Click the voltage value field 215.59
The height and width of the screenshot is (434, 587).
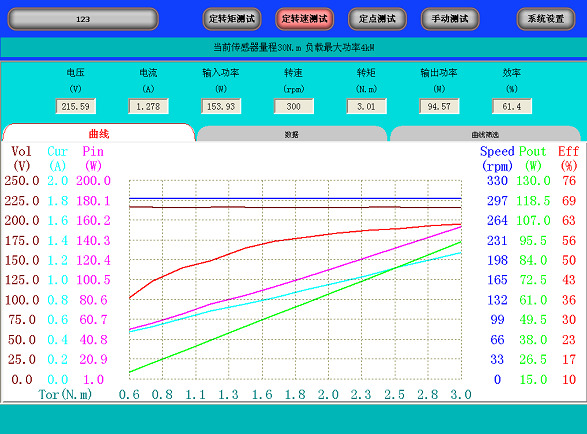coord(76,106)
